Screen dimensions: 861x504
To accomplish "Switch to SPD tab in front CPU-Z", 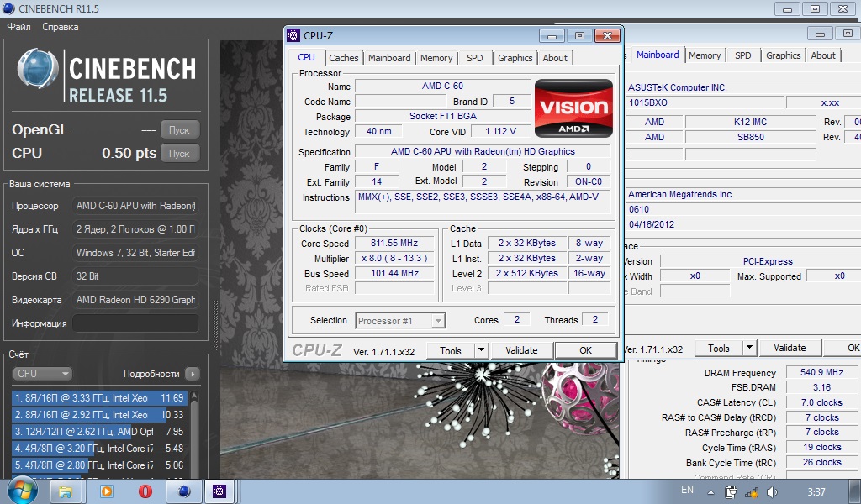I will [475, 58].
